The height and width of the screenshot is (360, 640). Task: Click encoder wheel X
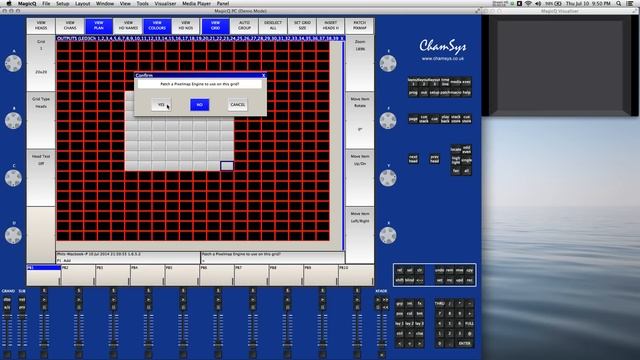point(388,236)
